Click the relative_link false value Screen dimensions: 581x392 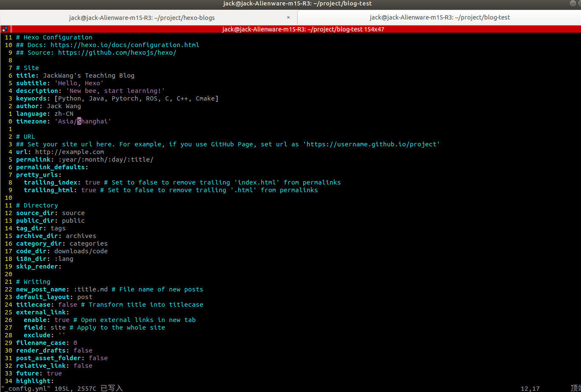point(83,366)
